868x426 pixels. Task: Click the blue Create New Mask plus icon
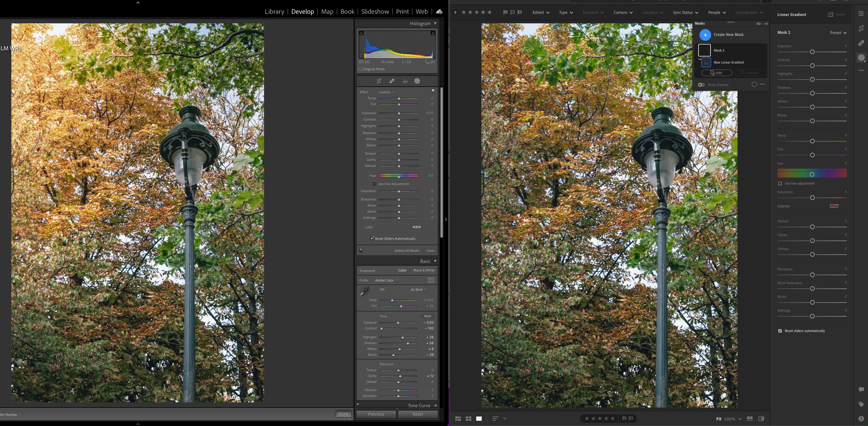tap(705, 35)
